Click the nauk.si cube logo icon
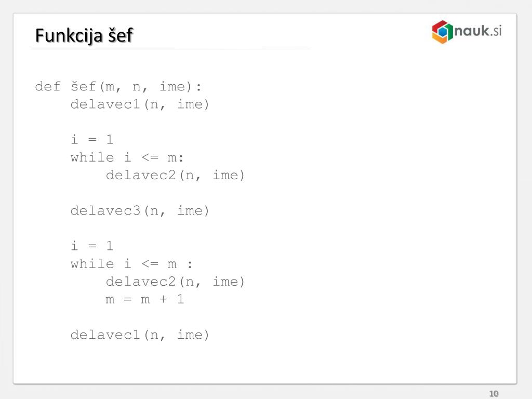532x399 pixels. (x=443, y=32)
